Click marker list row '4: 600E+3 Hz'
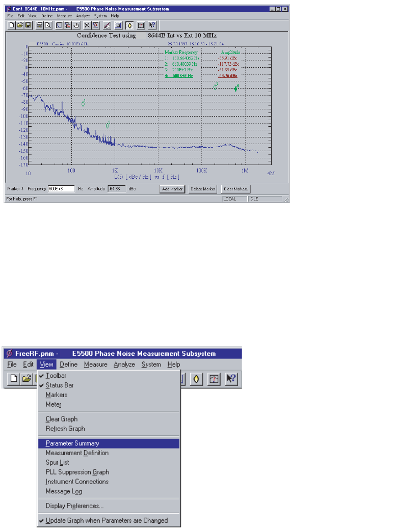Viewport: 396px width, 532px height. point(179,76)
